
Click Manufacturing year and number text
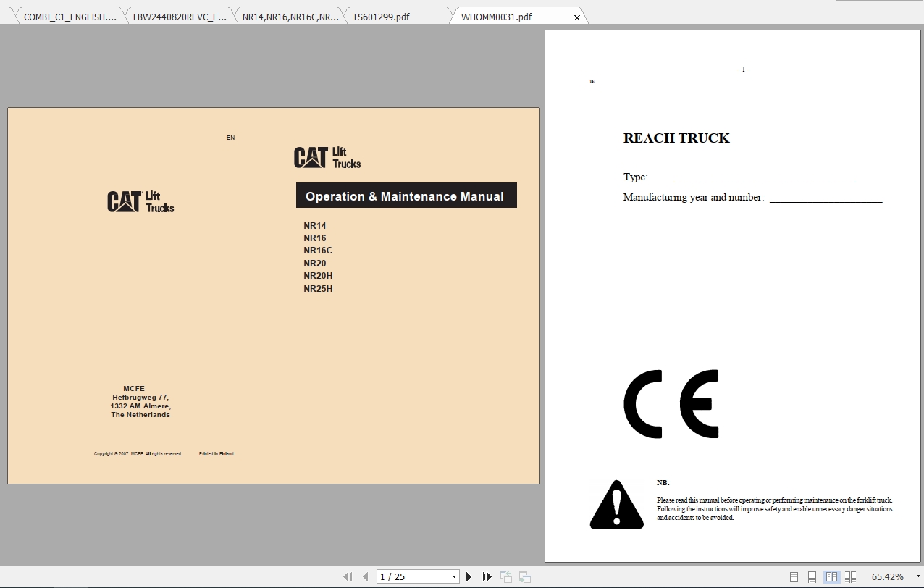coord(694,197)
